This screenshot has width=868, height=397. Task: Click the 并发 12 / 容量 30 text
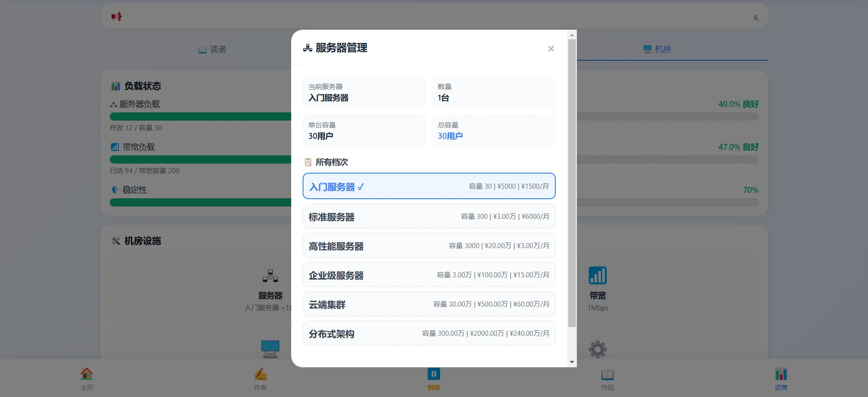click(x=136, y=127)
